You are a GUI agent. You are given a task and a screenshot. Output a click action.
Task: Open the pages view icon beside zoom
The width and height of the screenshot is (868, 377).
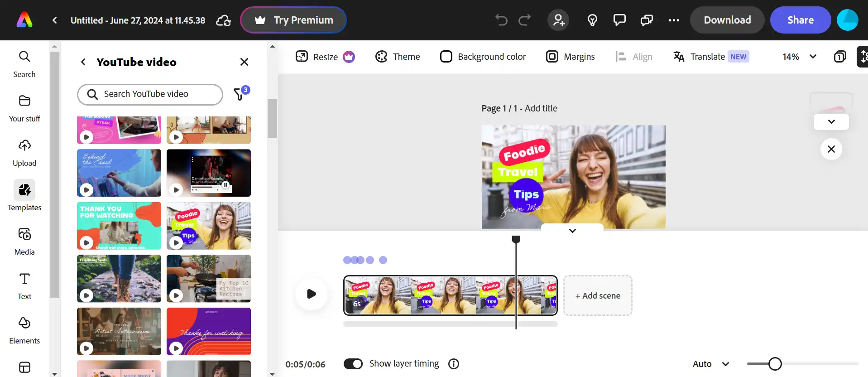coord(840,57)
